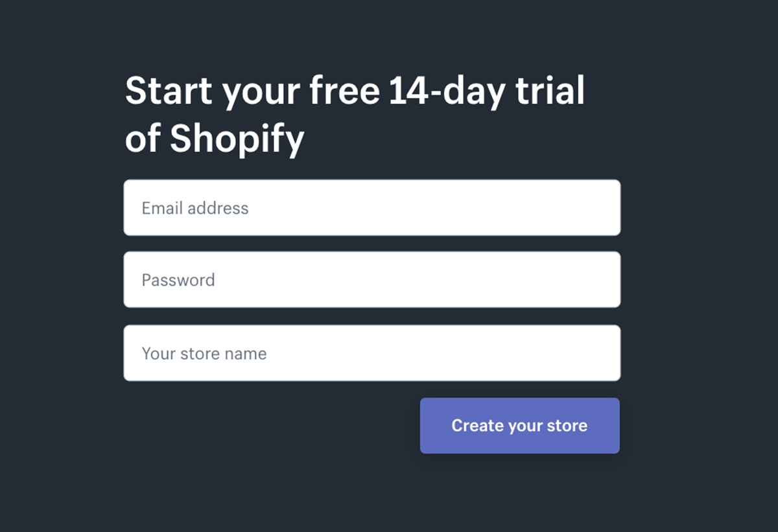Place cursor in the email box
This screenshot has width=778, height=532.
click(371, 208)
